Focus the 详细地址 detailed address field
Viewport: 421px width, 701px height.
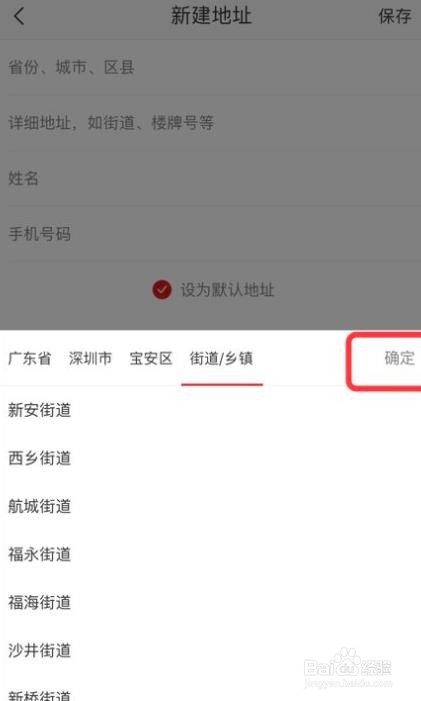point(210,122)
